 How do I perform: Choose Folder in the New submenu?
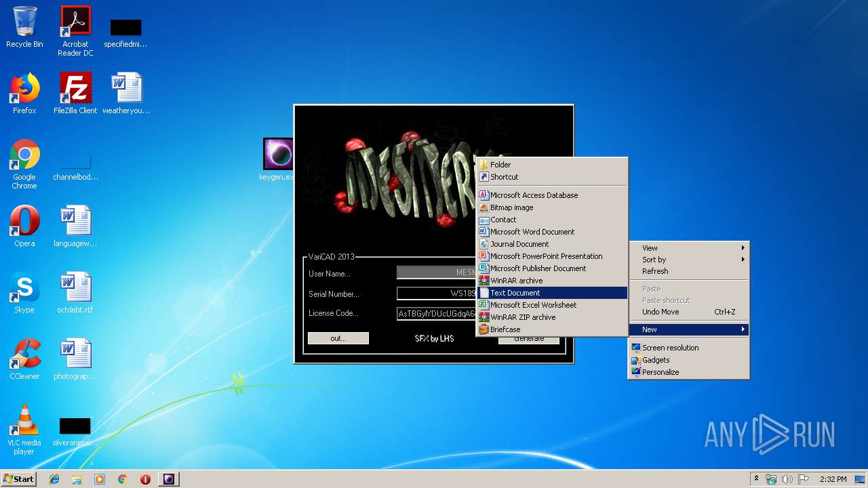[552, 165]
